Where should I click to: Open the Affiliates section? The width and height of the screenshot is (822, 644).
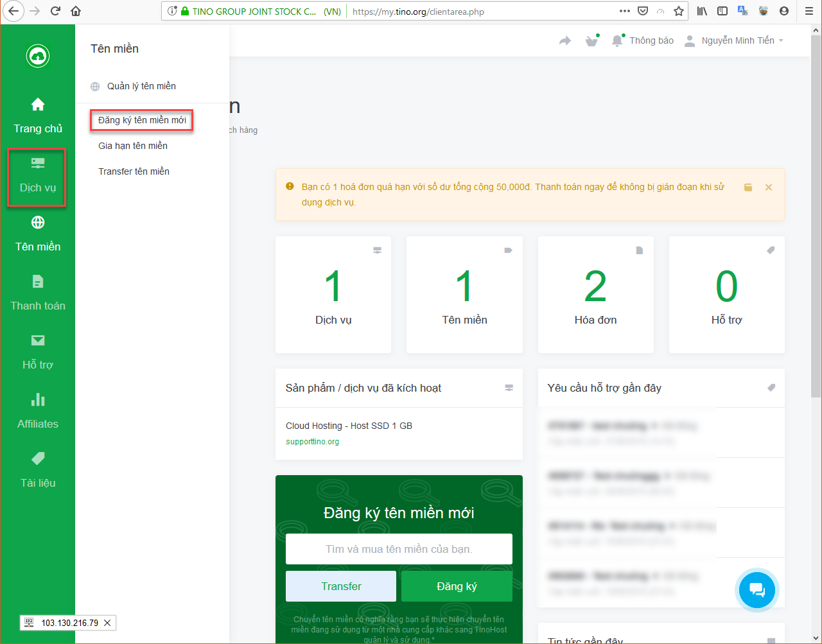[x=38, y=412]
